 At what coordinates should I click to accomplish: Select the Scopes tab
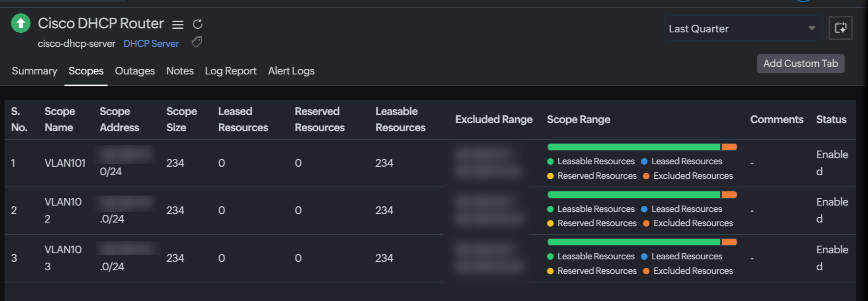coord(86,71)
